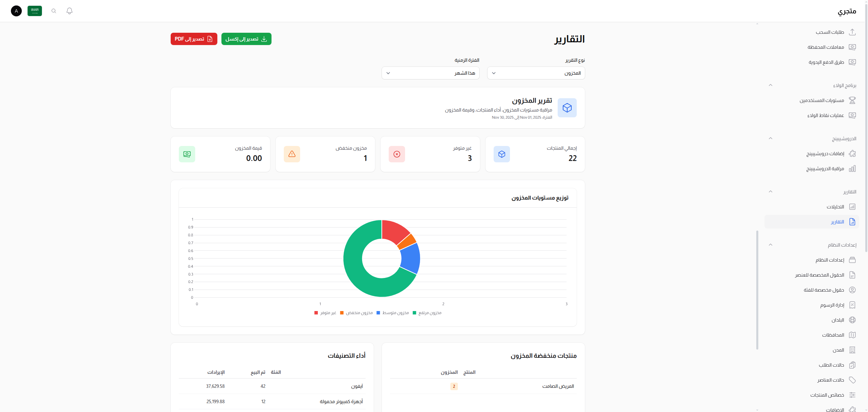Click the inventory report cube icon

click(x=567, y=108)
